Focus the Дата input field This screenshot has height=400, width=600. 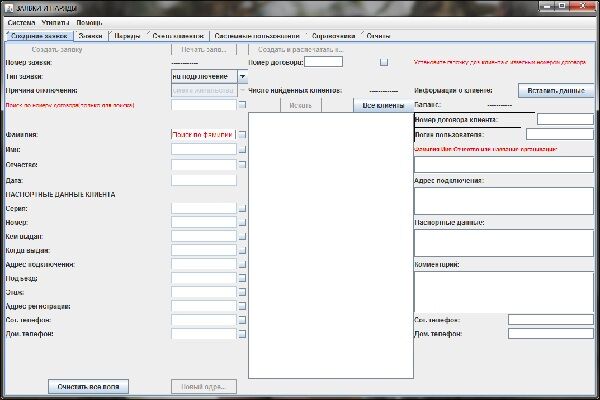point(204,180)
